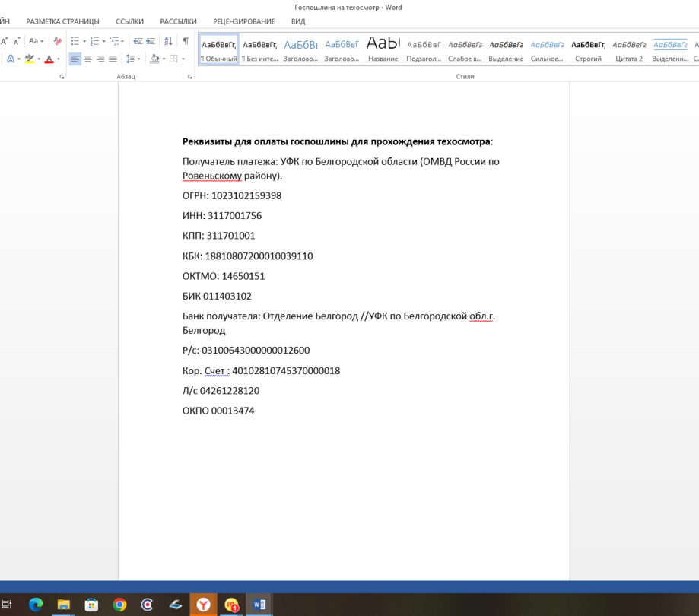Toggle left text alignment
The width and height of the screenshot is (699, 616).
pyautogui.click(x=75, y=59)
